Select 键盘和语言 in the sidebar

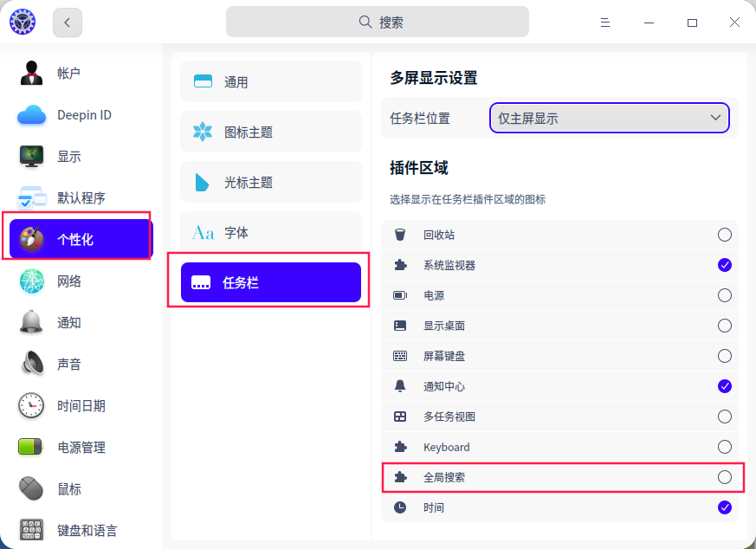87,531
